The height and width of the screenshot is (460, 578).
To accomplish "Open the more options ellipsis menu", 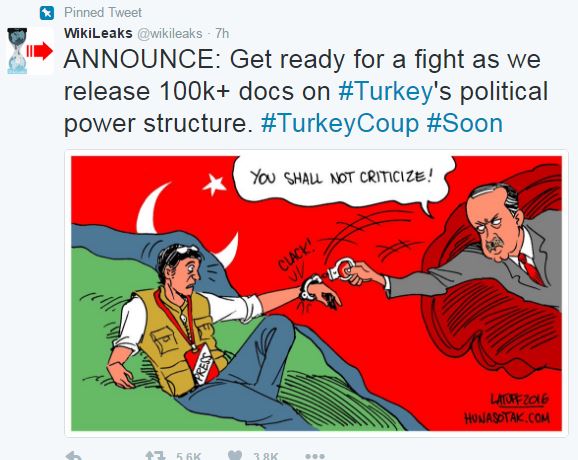I will [x=315, y=456].
